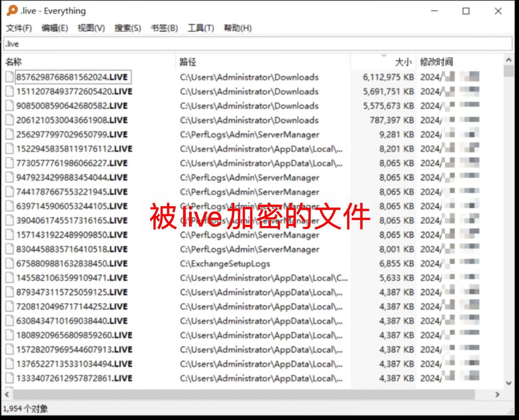519x420 pixels.
Task: Click vertical scrollbar up arrow
Action: pos(509,60)
